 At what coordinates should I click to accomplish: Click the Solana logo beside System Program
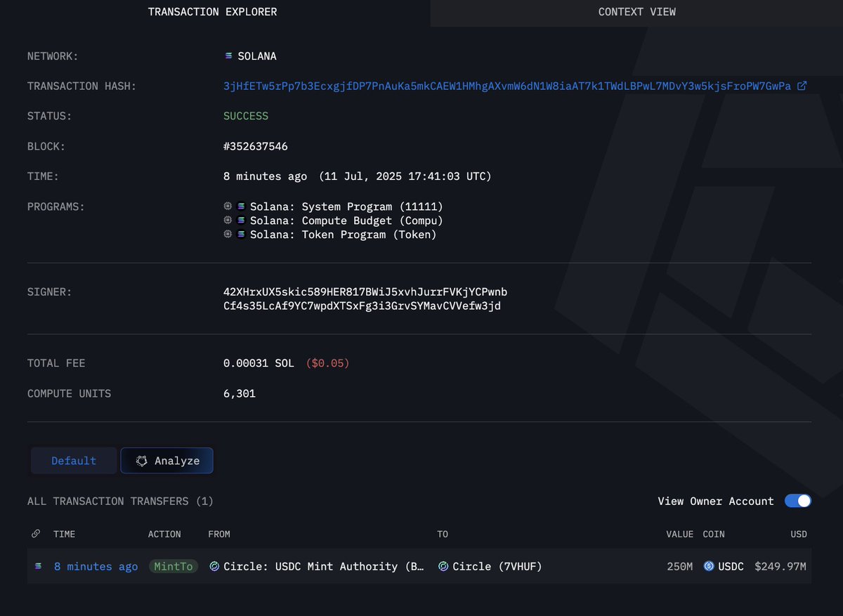242,207
